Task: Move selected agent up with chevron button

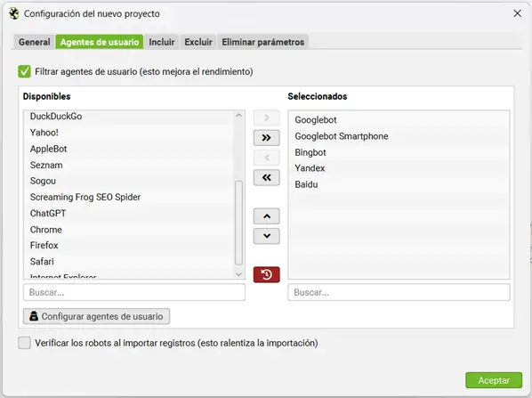Action: [266, 216]
